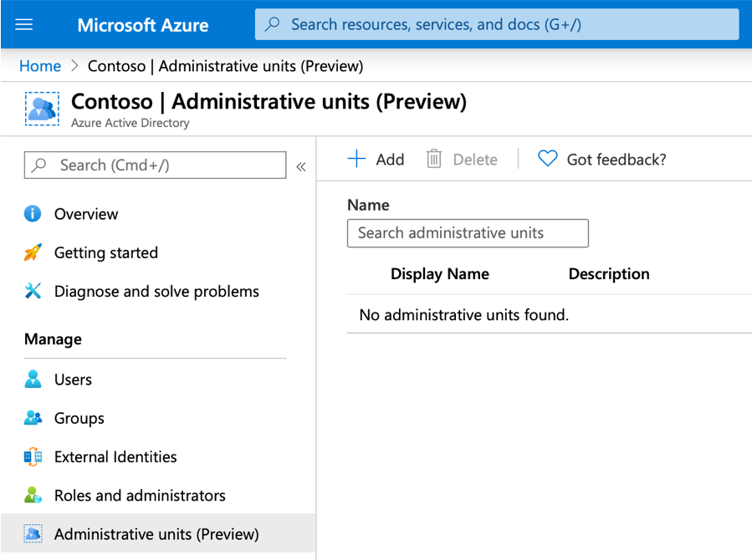Click the Add button with plus sign
Image resolution: width=752 pixels, height=560 pixels.
tap(376, 159)
